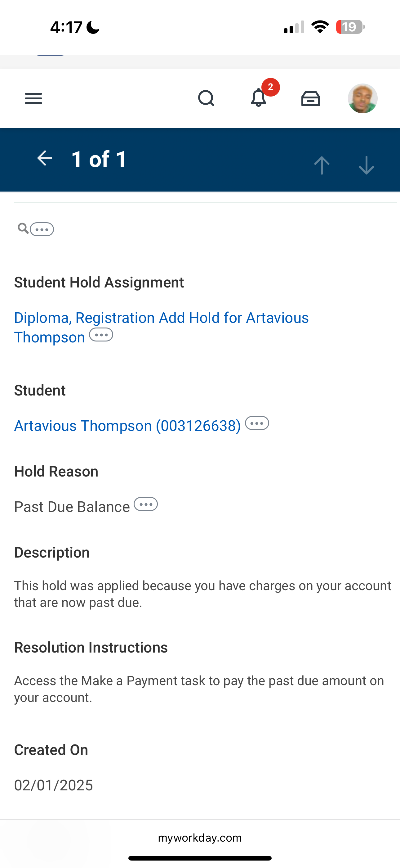Go to previous record up arrow
Screen dimensions: 400x868
pos(322,165)
